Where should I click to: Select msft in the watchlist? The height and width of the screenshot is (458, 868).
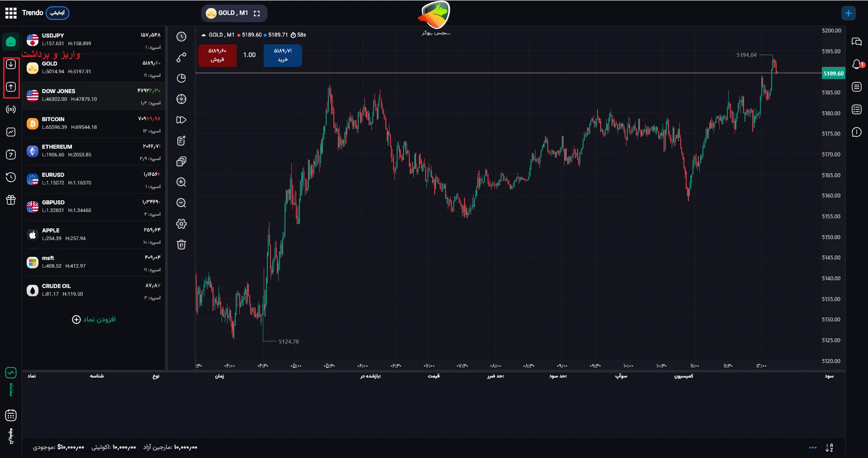coord(94,263)
